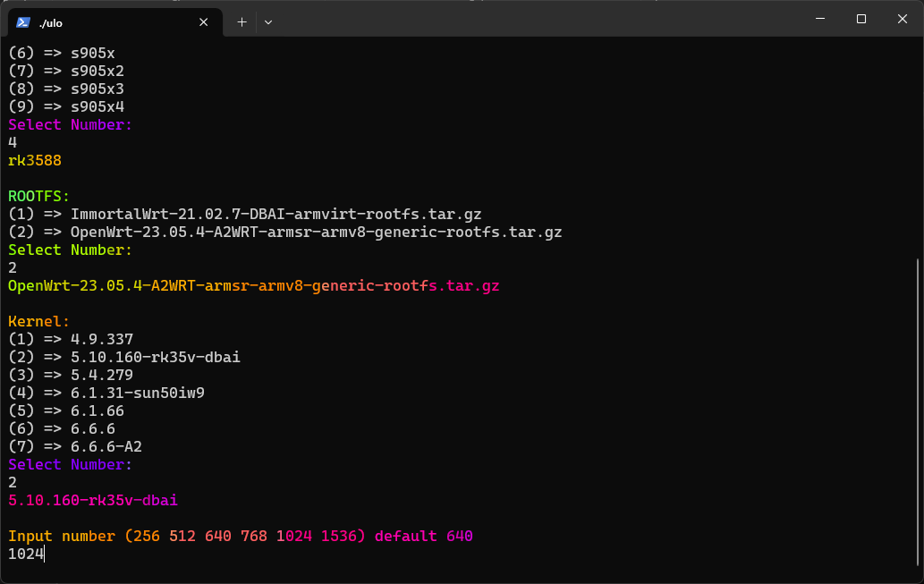Image resolution: width=924 pixels, height=584 pixels.
Task: Select the ./ulo terminal tab
Action: (115, 22)
